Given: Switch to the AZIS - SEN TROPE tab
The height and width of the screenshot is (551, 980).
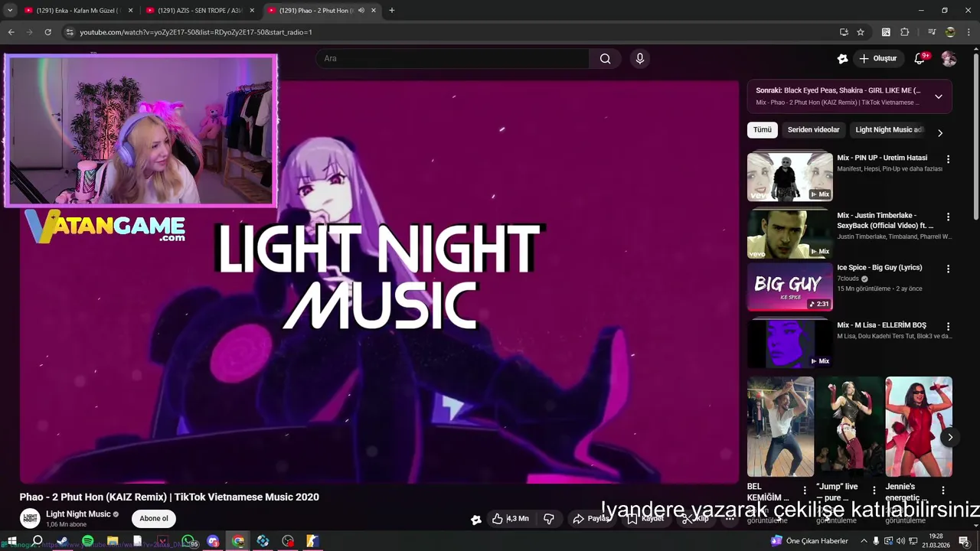Looking at the screenshot, I should pos(201,11).
